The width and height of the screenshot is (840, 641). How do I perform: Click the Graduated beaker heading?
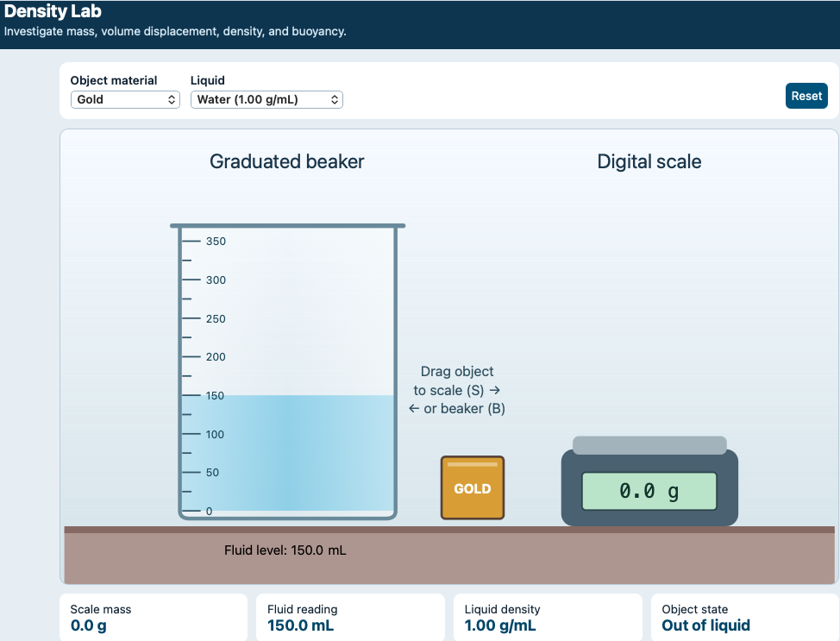point(286,161)
